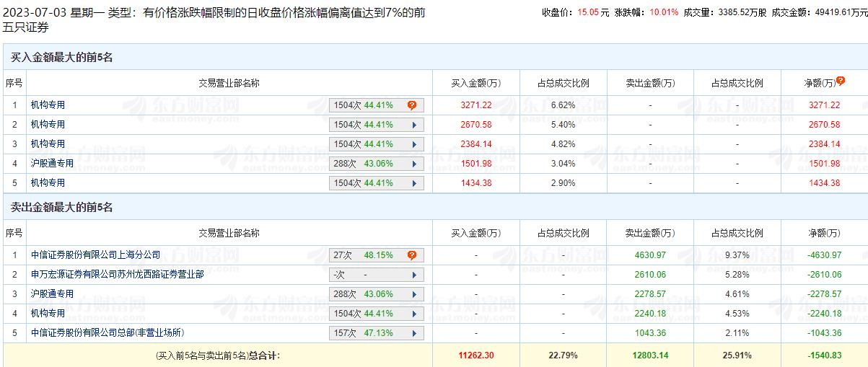Click 沪股通专用 in the buy table
The image size is (868, 367).
pyautogui.click(x=52, y=164)
